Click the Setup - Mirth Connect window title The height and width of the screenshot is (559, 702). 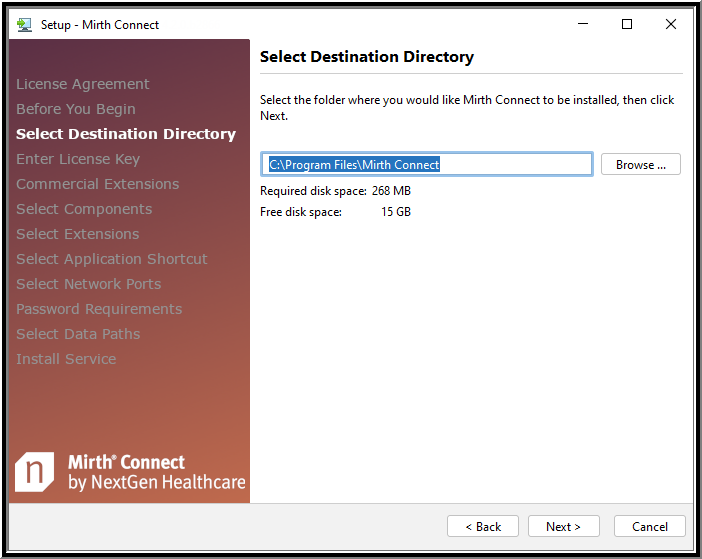(100, 25)
